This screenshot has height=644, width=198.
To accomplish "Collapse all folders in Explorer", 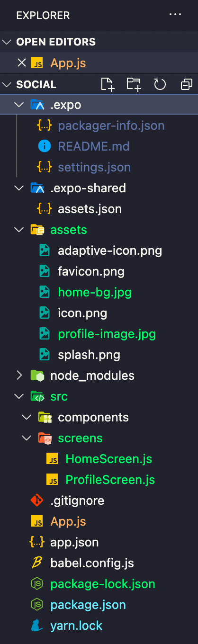I will [186, 84].
